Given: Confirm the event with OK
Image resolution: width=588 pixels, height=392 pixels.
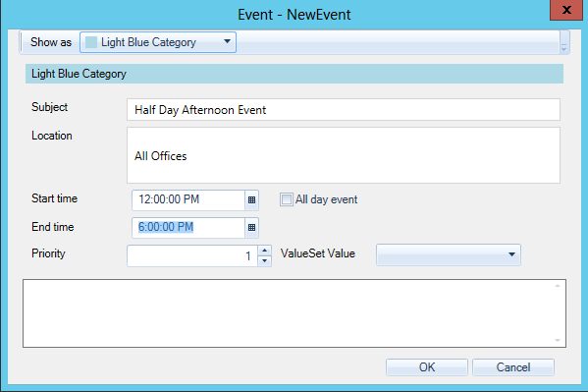Looking at the screenshot, I should 427,367.
